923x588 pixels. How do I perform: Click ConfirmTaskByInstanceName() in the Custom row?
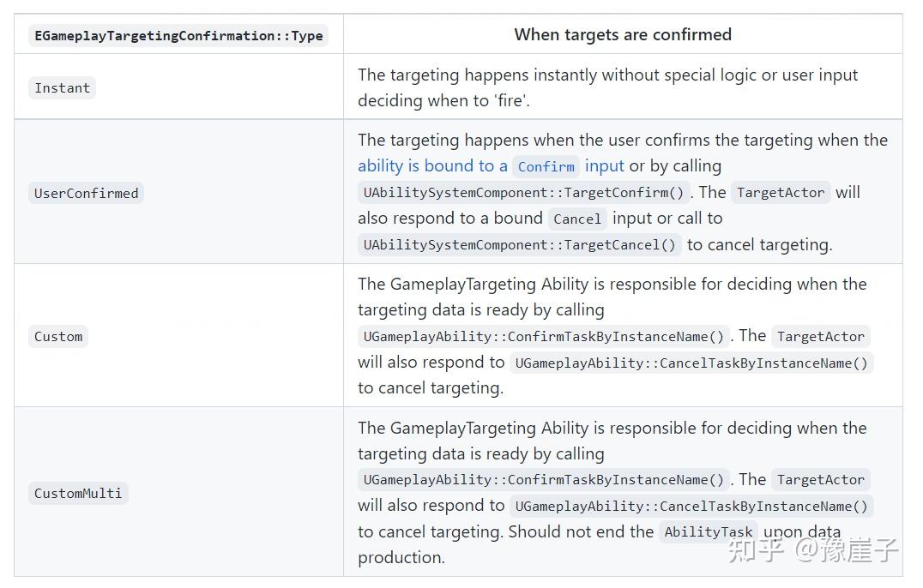click(x=544, y=337)
